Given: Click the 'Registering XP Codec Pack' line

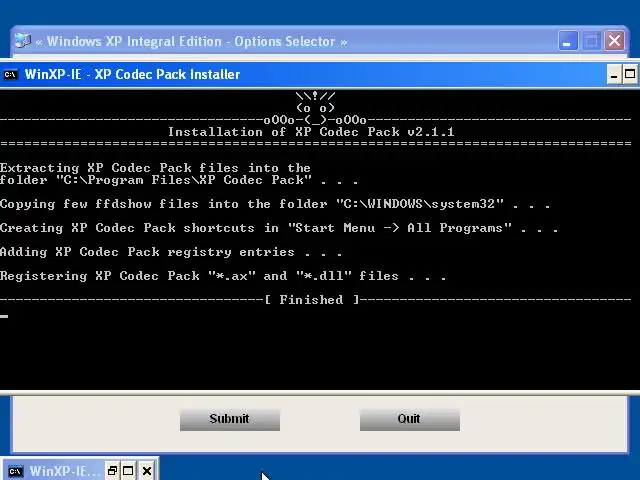Looking at the screenshot, I should (x=223, y=276).
